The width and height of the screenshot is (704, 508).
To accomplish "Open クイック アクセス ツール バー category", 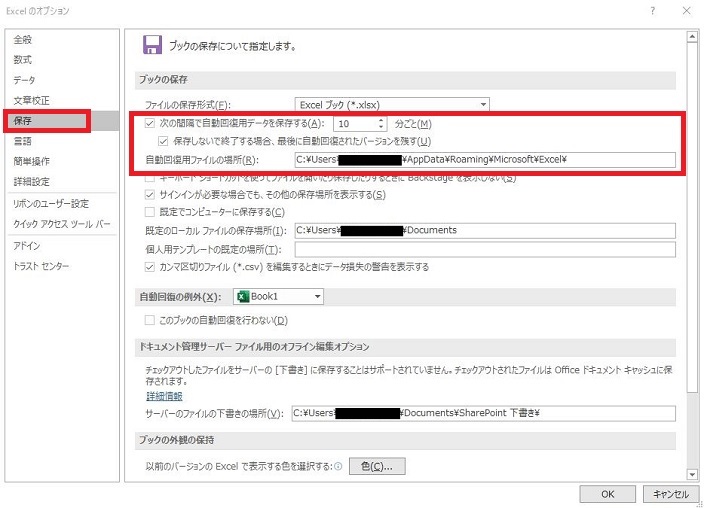I will tap(62, 224).
